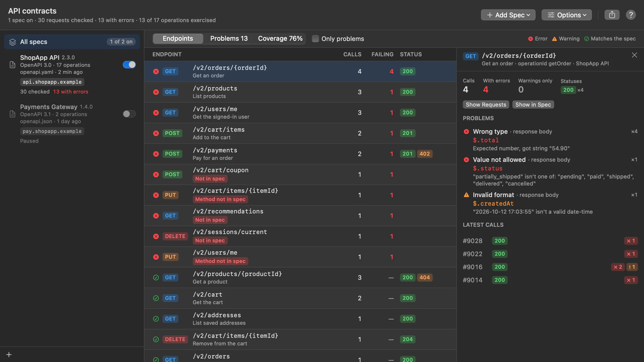Viewport: 644px width, 362px height.
Task: Select the /v2/recommendations endpoint row
Action: tap(300, 216)
